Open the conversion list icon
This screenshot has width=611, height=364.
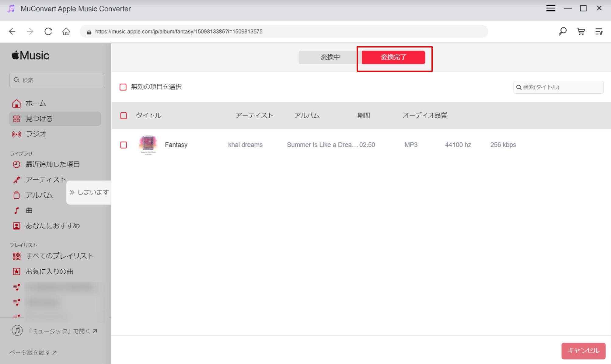599,31
